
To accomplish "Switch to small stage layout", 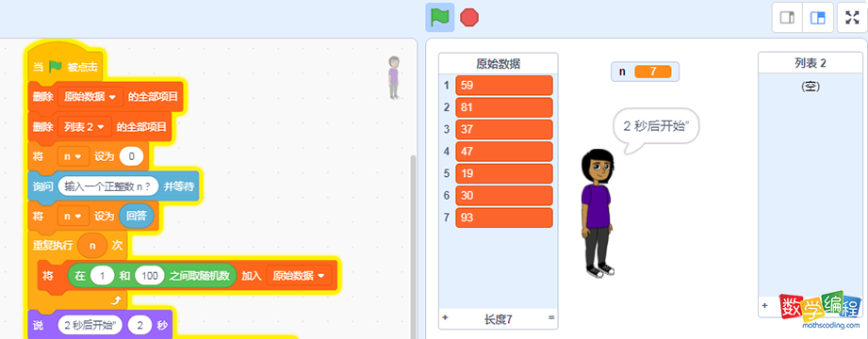I will pos(787,18).
